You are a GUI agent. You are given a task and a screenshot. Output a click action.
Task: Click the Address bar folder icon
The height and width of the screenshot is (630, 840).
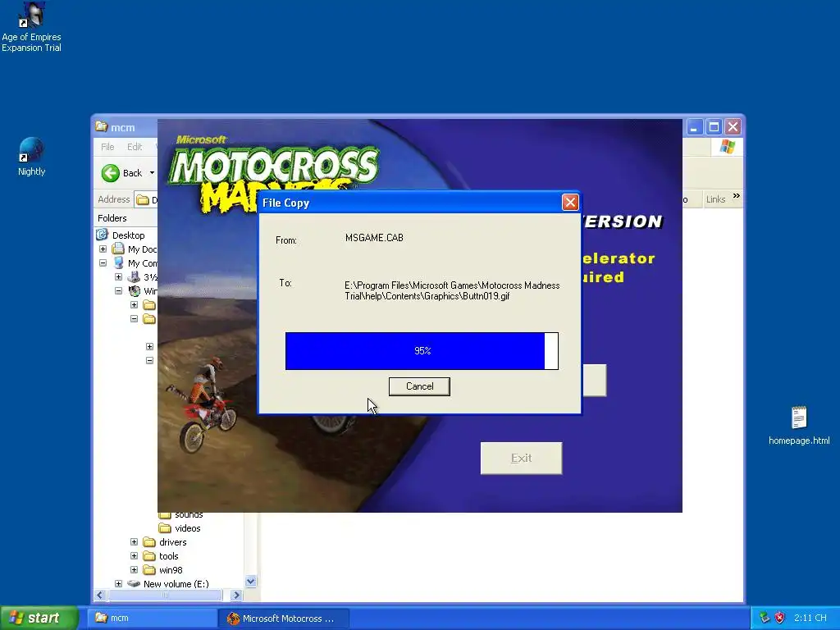143,200
